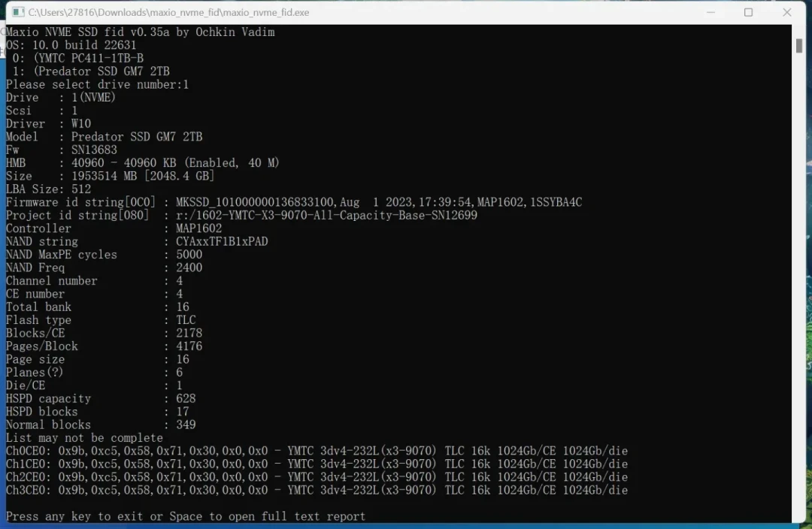Click the vertical scrollbar thumb
This screenshot has width=812, height=529.
798,46
